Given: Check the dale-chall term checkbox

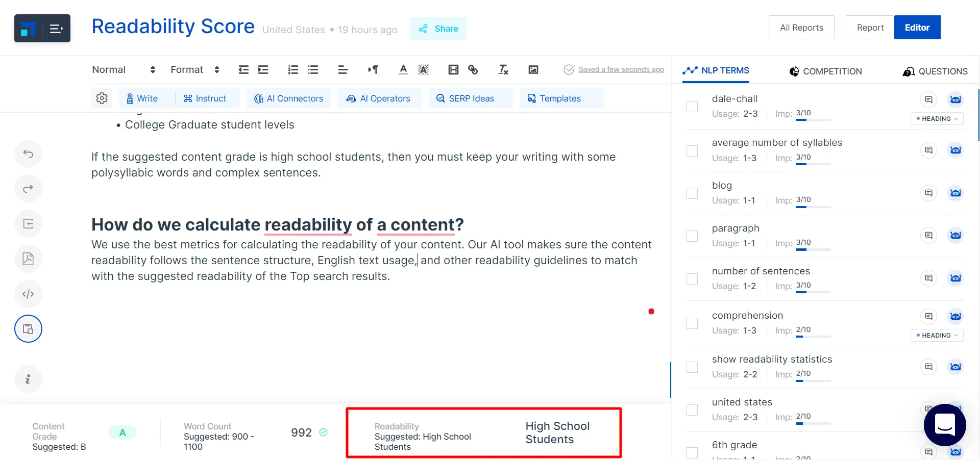Looking at the screenshot, I should [x=692, y=107].
